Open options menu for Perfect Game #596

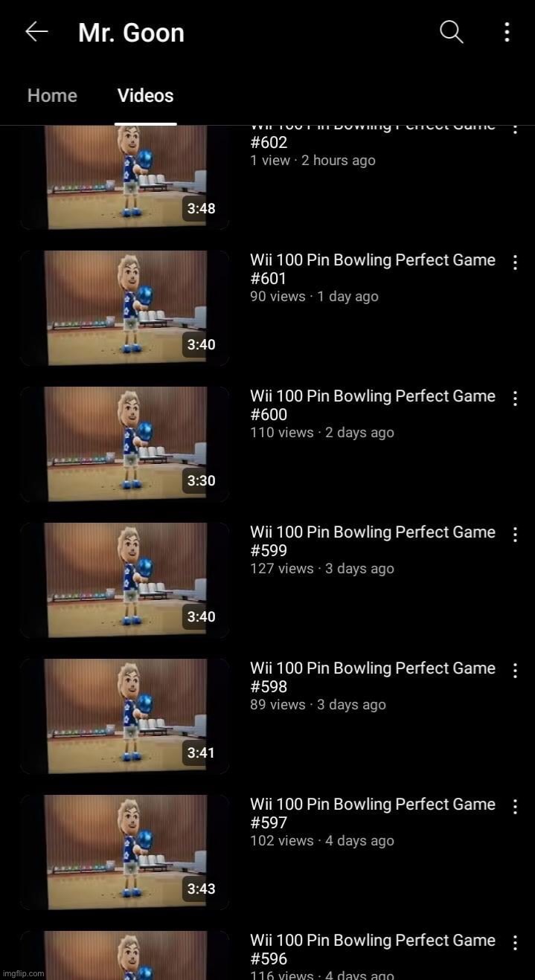click(514, 943)
